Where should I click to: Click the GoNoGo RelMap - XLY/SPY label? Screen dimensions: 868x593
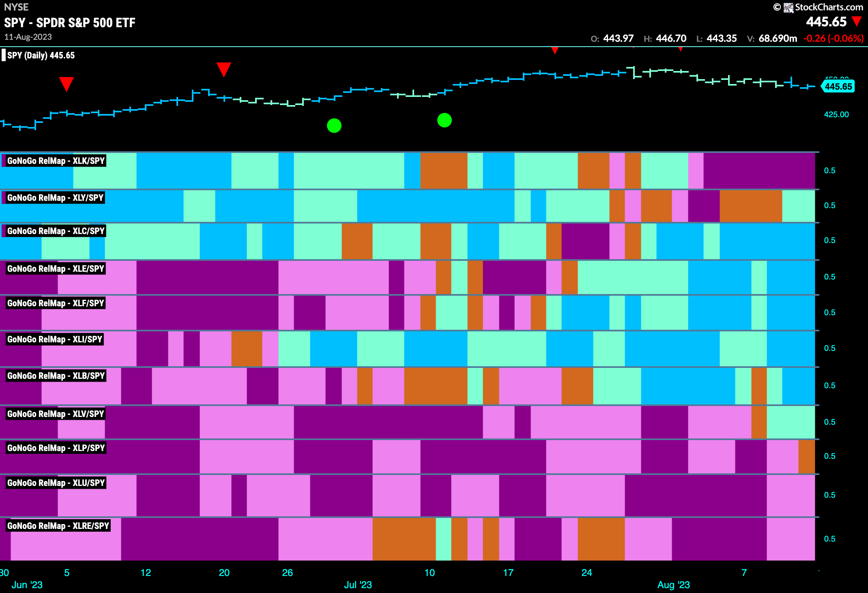click(x=56, y=198)
